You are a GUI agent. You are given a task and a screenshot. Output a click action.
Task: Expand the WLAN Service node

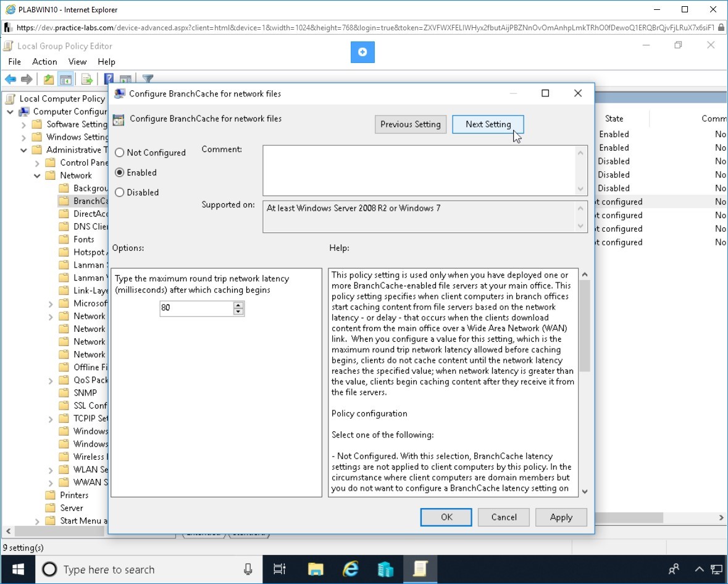tap(51, 470)
